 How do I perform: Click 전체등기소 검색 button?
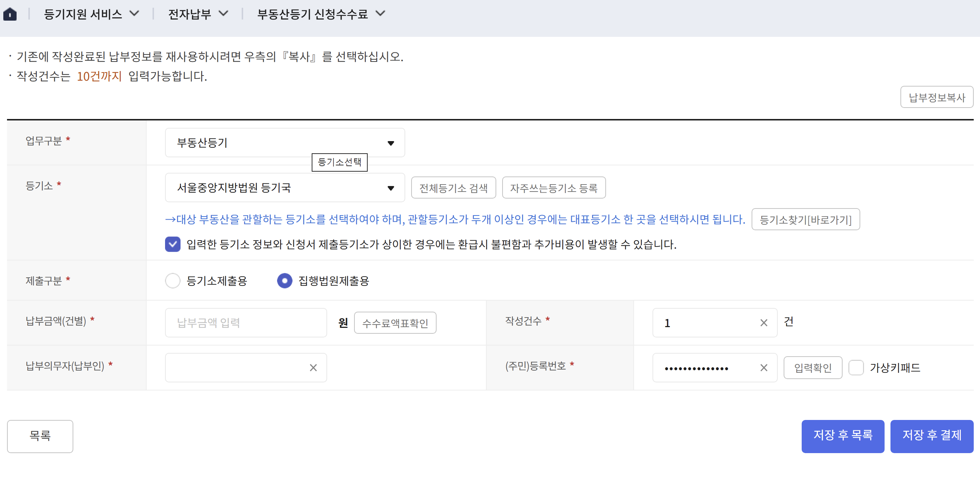453,188
